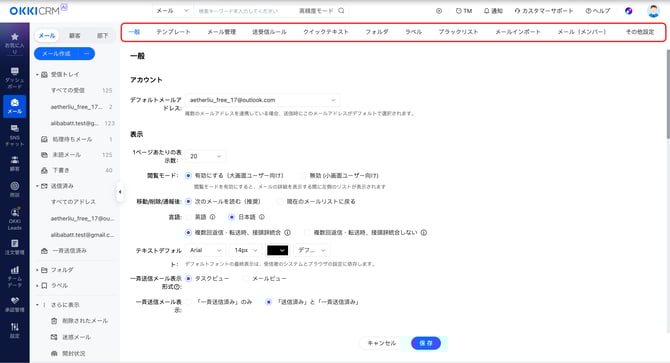Screen dimensions: 670x363
Task: Open カスタマーサポート headset link
Action: (544, 11)
